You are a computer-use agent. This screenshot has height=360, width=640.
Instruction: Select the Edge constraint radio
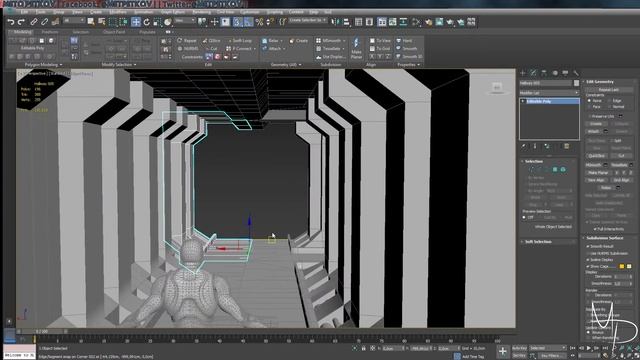[609, 100]
